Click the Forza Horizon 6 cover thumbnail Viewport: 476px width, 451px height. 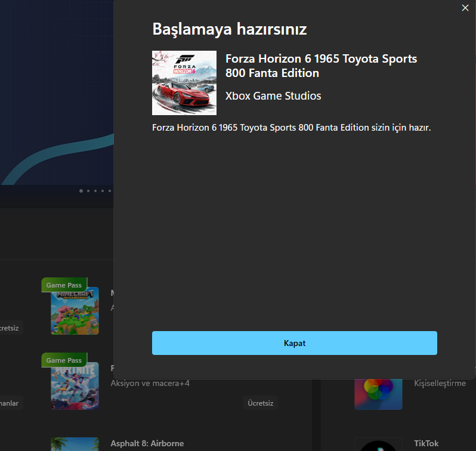coord(184,83)
